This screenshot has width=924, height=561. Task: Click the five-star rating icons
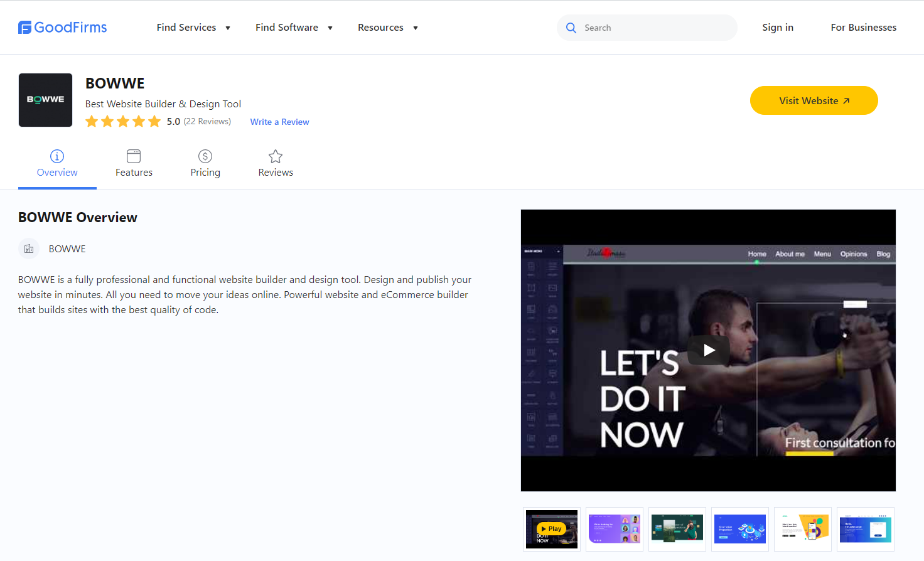click(x=123, y=121)
